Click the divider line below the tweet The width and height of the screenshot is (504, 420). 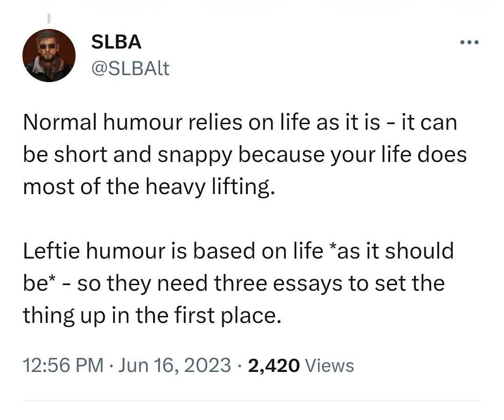click(252, 400)
